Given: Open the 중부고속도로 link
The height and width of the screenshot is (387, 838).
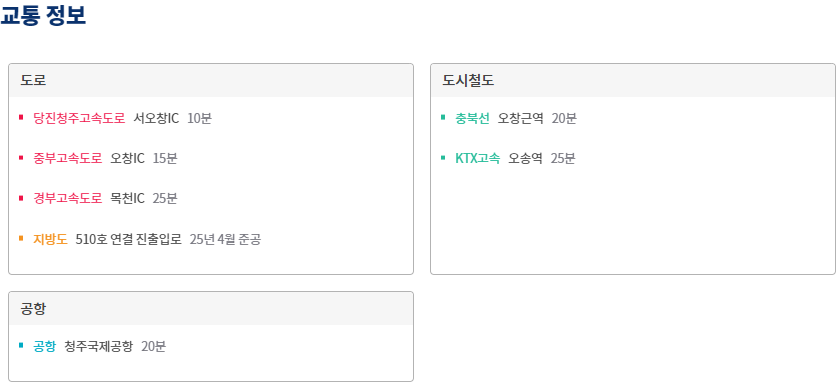Looking at the screenshot, I should pos(67,158).
